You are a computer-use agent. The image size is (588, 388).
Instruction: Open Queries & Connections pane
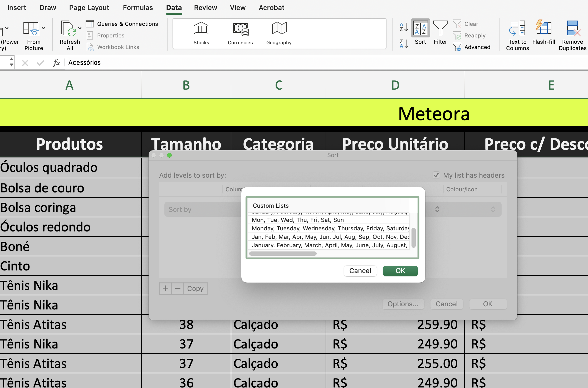pyautogui.click(x=122, y=24)
